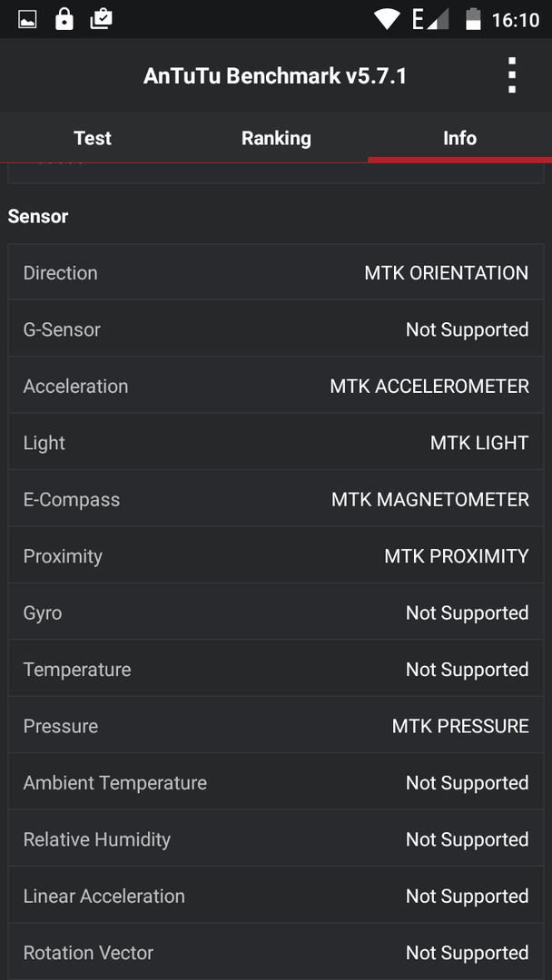The width and height of the screenshot is (552, 980).
Task: Tap the Gyro row
Action: point(276,612)
